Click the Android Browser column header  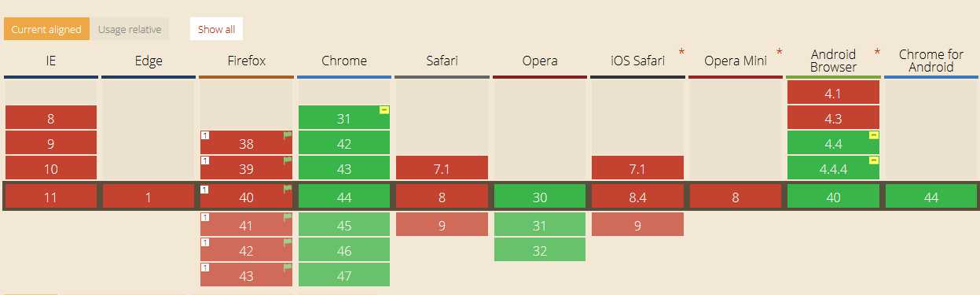click(833, 61)
